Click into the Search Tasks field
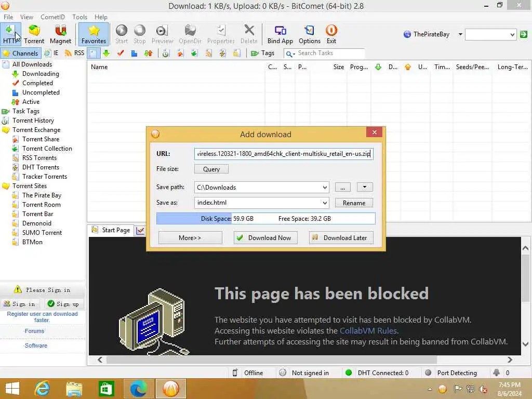Viewport: 532px width, 399px height. click(330, 54)
